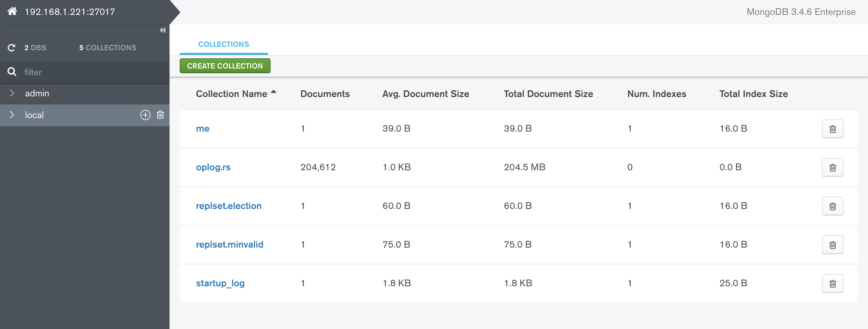This screenshot has height=329, width=868.
Task: Collapse the sidebar with the double-arrow icon
Action: click(162, 30)
